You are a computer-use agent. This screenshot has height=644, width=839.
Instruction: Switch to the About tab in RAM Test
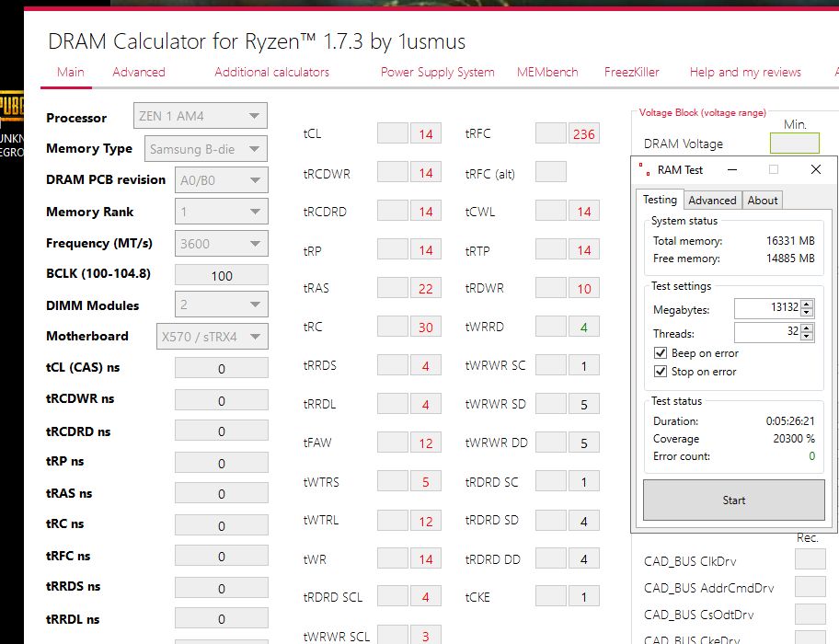click(x=762, y=200)
